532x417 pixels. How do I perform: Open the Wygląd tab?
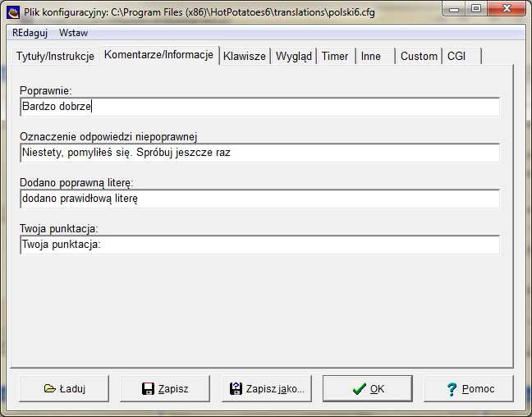click(293, 56)
